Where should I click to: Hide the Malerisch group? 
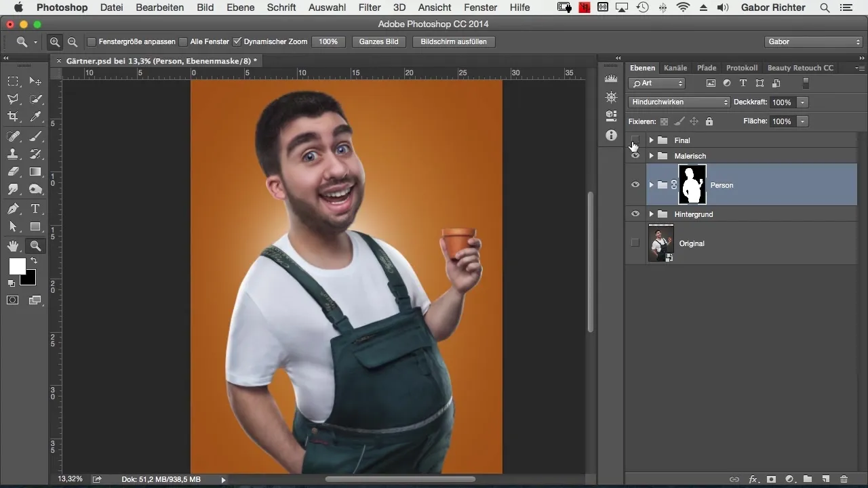tap(635, 156)
